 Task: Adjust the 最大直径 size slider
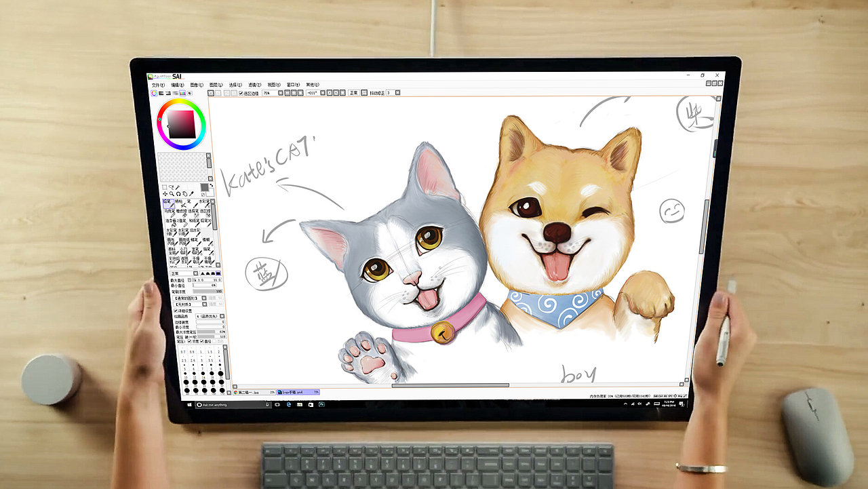(207, 280)
